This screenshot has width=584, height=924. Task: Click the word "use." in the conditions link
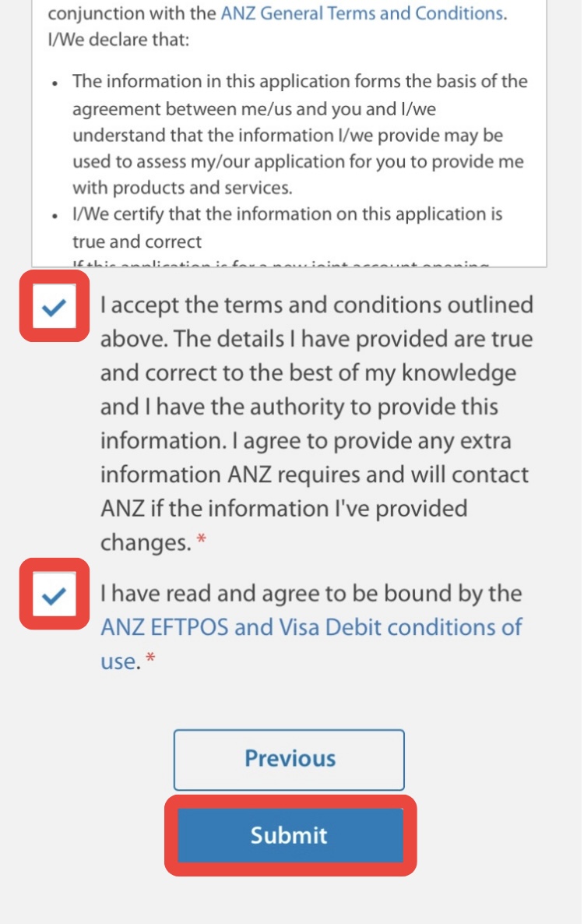point(120,662)
